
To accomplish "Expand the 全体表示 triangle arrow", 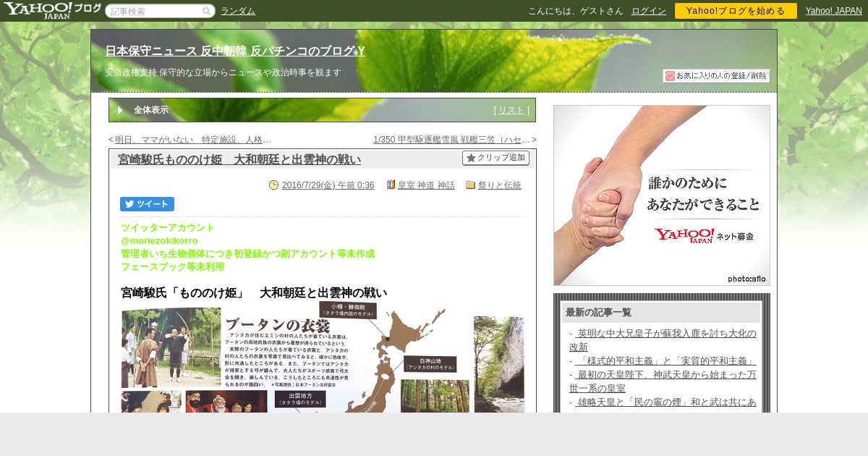I will [x=121, y=110].
